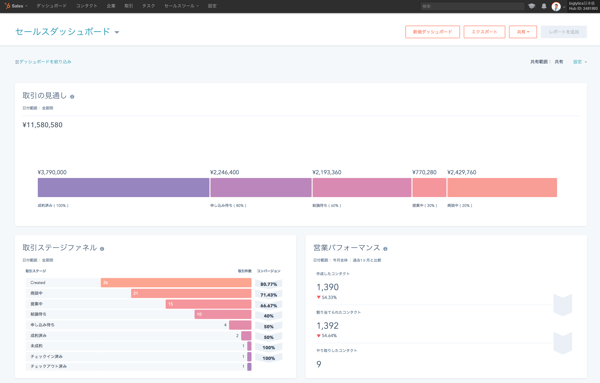Select the ¥2,429,760 forecast bar segment

[502, 187]
